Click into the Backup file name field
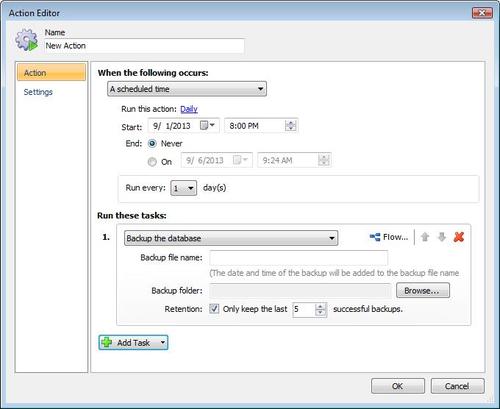Image resolution: width=500 pixels, height=409 pixels. [299, 258]
